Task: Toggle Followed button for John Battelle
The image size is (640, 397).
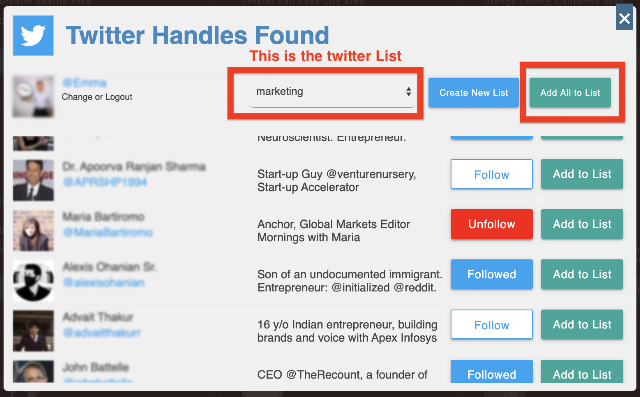Action: point(491,372)
